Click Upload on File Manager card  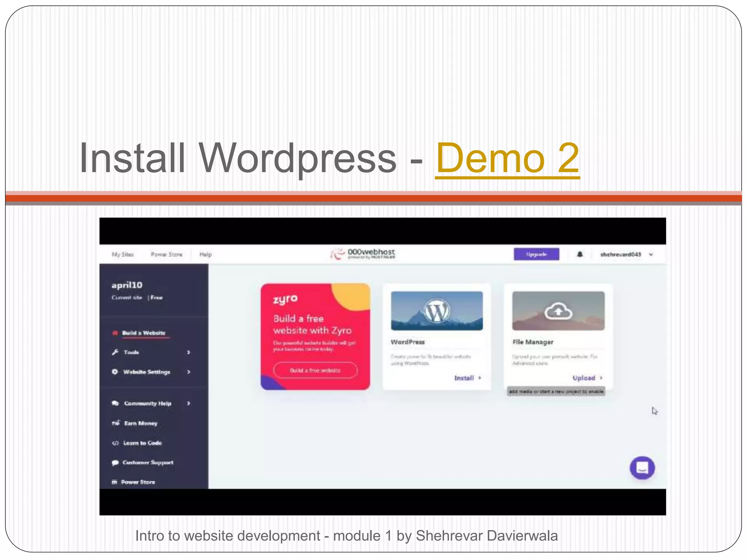pos(587,378)
